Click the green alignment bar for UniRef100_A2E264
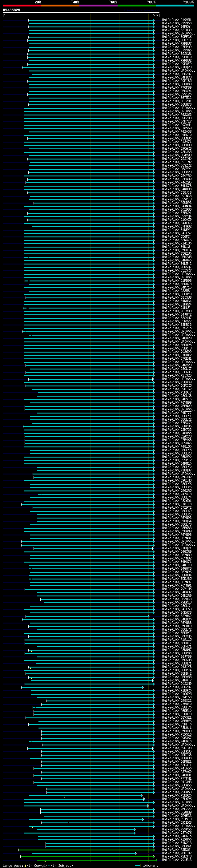The height and width of the screenshot is (868, 197). click(86, 850)
